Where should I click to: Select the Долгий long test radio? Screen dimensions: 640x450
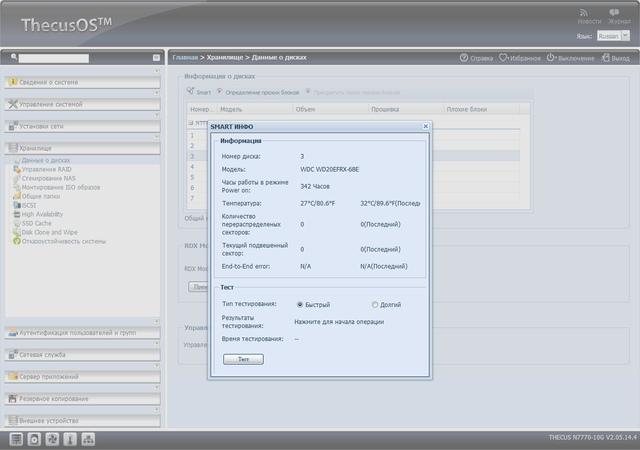pos(375,305)
